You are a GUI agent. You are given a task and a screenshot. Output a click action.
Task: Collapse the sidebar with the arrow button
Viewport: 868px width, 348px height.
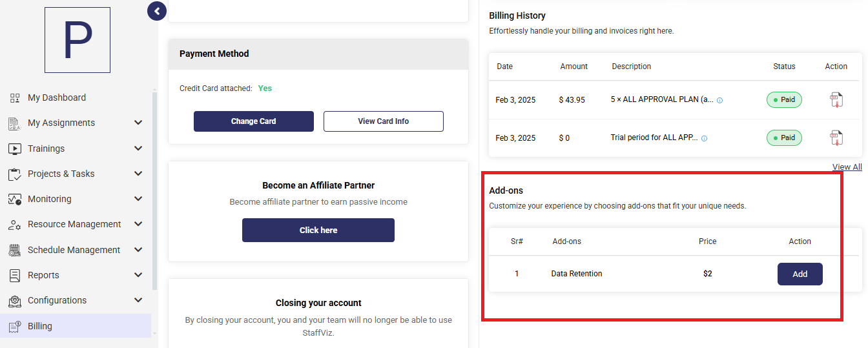point(157,11)
